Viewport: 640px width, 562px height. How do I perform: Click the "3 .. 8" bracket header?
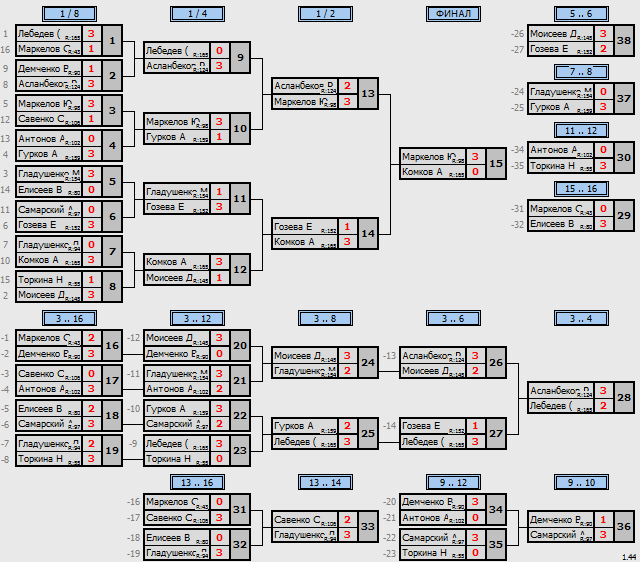pyautogui.click(x=325, y=318)
